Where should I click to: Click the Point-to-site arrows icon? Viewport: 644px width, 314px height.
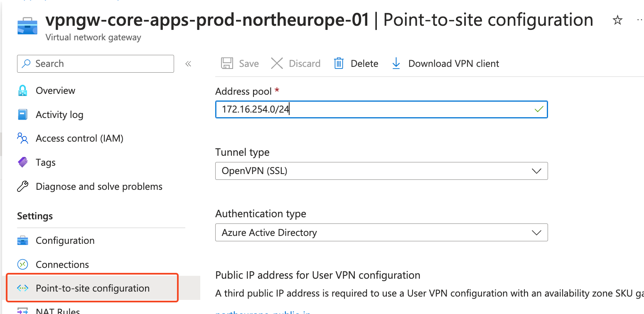(22, 288)
